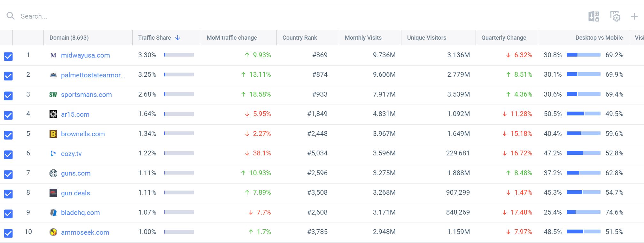Open cozy.tv link
This screenshot has width=644, height=243.
click(71, 153)
